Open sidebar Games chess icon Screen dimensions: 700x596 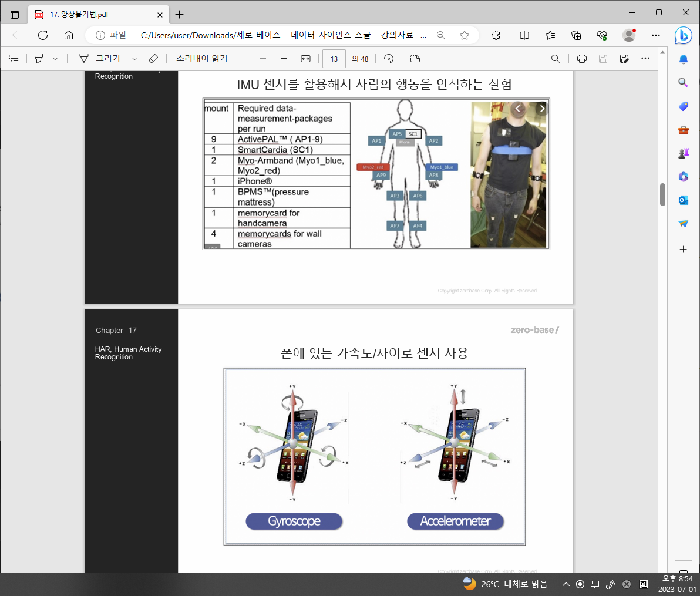[684, 154]
